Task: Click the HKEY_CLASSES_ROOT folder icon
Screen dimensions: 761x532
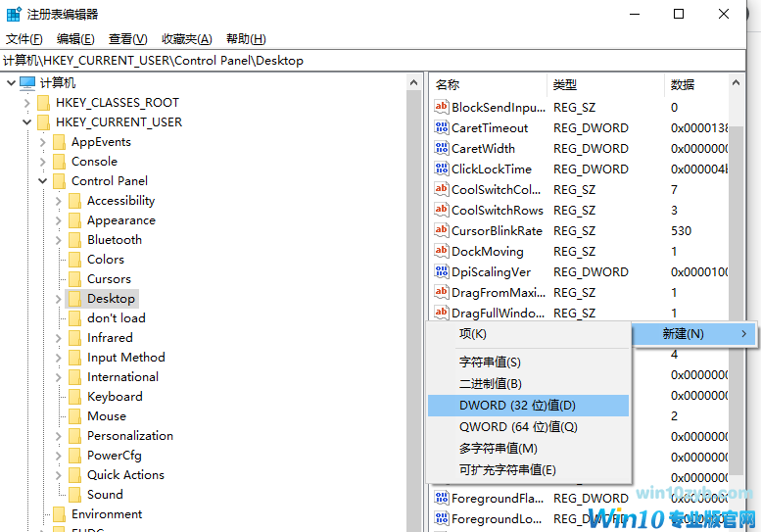Action: coord(43,103)
